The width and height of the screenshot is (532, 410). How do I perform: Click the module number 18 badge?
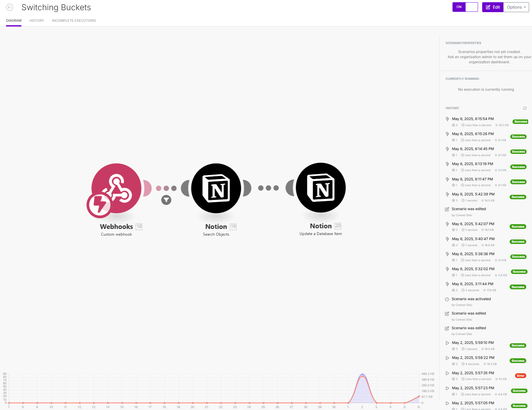click(139, 226)
